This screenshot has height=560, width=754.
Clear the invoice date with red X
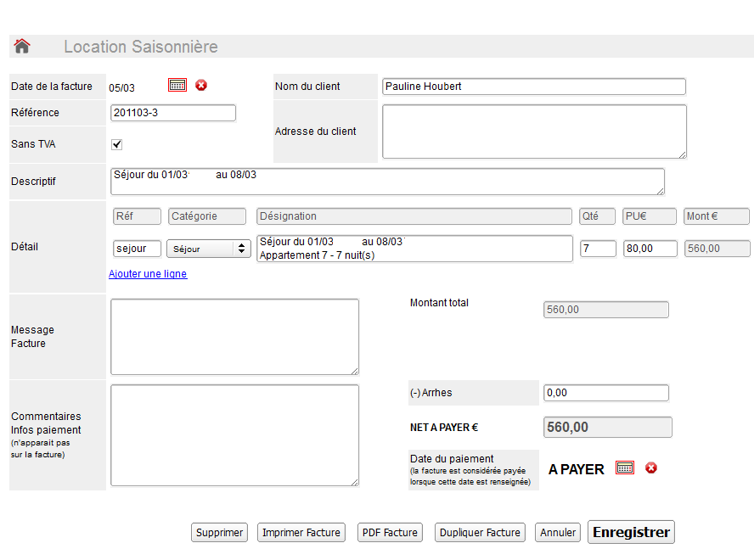[201, 85]
